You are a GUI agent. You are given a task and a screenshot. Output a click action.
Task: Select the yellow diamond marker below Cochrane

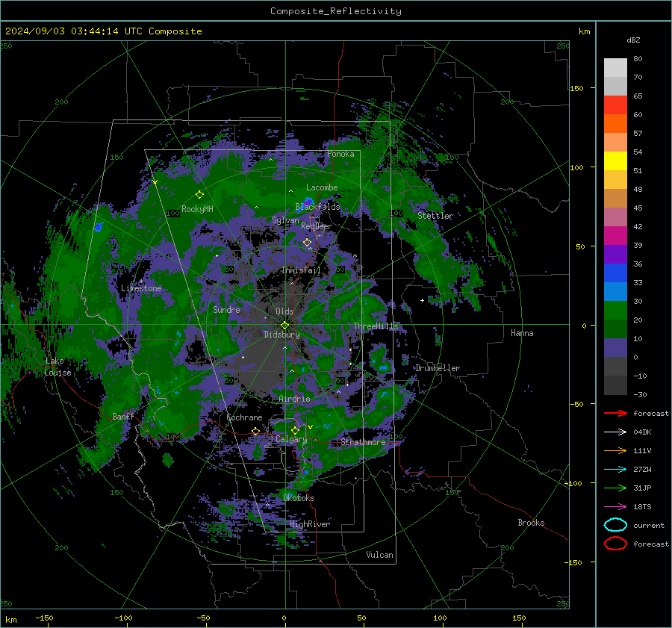[256, 431]
